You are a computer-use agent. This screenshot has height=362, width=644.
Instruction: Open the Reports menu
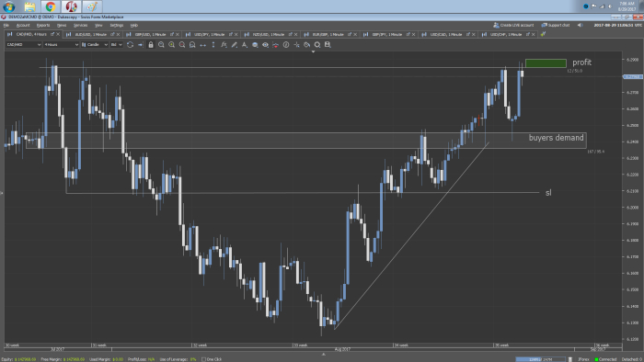[x=43, y=26]
